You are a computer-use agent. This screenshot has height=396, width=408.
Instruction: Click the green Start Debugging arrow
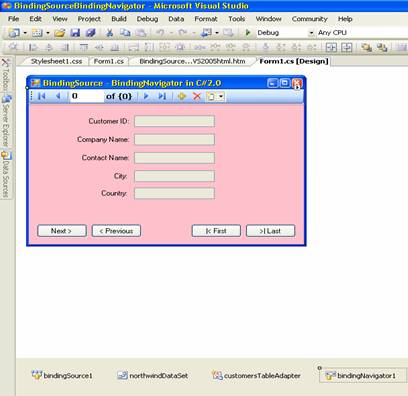coord(248,33)
